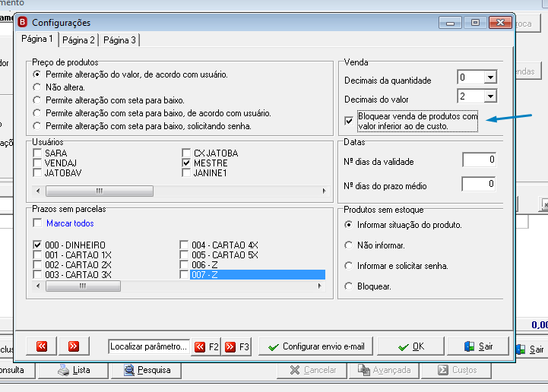Click the Pesquisa button in background window
The image size is (548, 392).
[146, 370]
